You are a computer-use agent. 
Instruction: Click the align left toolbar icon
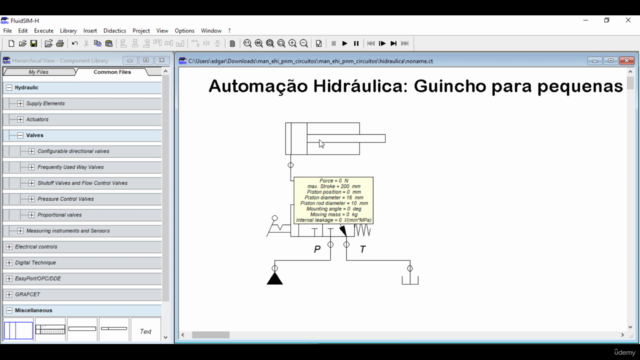(123, 43)
